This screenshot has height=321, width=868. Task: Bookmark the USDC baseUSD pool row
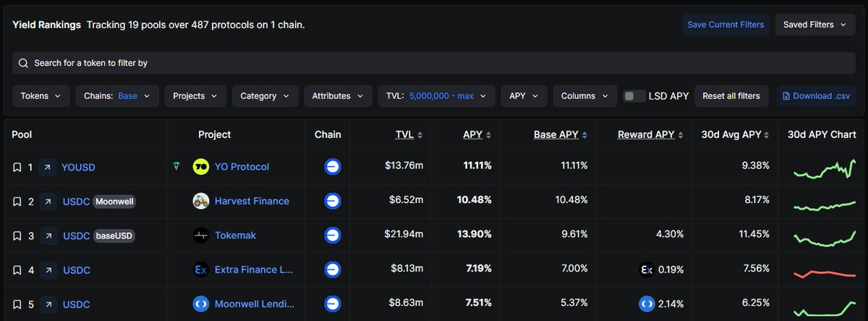point(17,236)
